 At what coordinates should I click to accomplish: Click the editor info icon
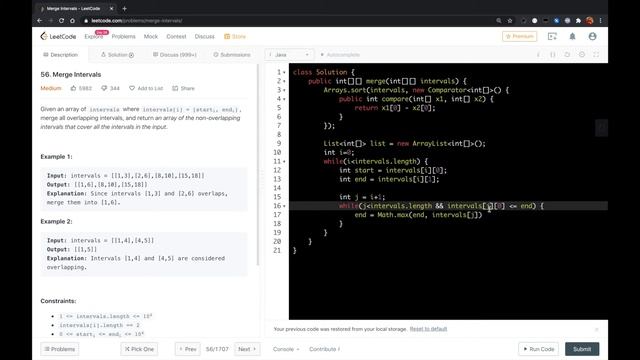[x=538, y=54]
